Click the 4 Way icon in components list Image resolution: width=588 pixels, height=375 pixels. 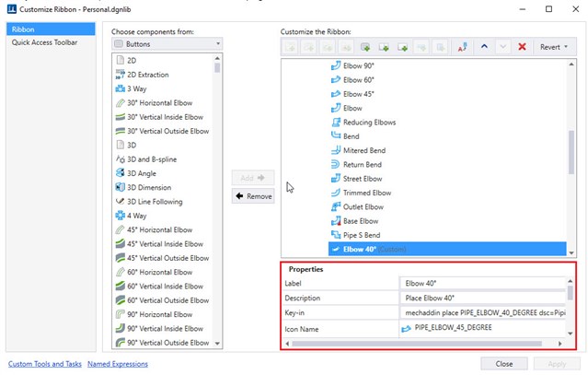click(x=120, y=216)
